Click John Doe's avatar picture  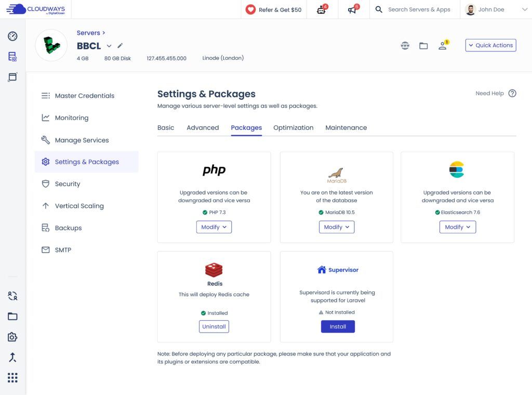click(470, 9)
